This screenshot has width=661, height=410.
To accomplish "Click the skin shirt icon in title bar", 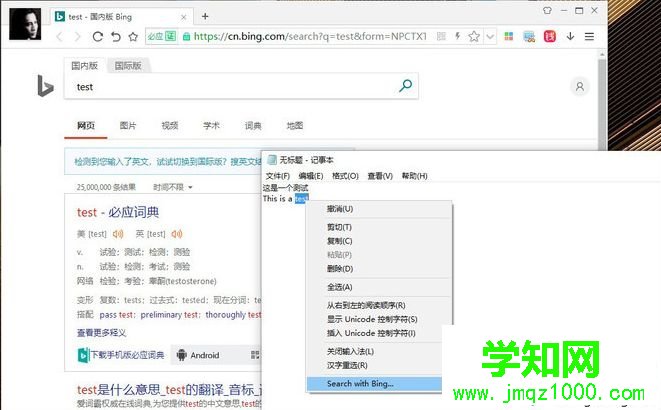I will coord(547,11).
